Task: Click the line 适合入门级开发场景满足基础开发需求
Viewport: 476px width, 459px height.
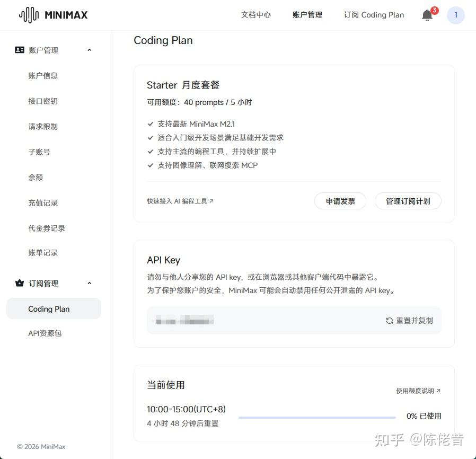Action: (x=221, y=137)
